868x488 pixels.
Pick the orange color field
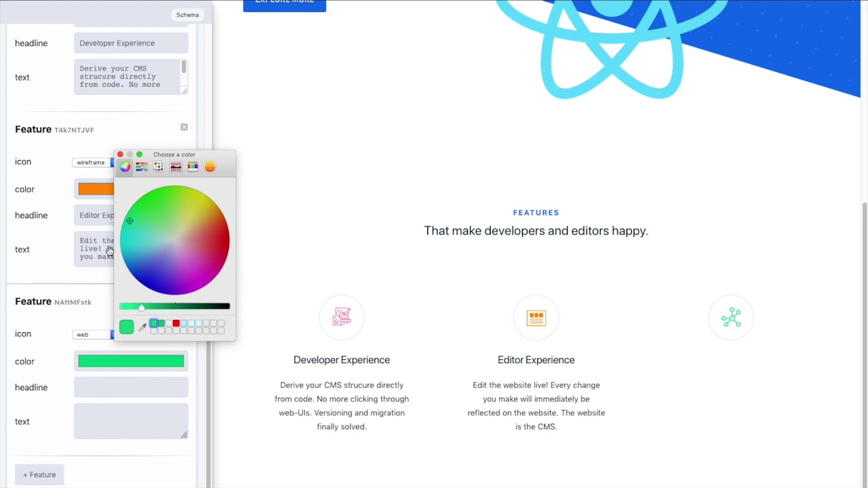96,189
